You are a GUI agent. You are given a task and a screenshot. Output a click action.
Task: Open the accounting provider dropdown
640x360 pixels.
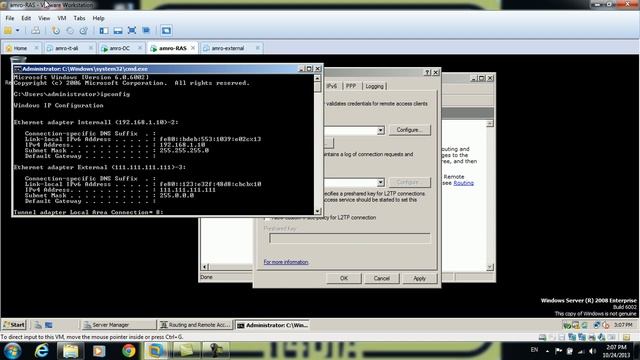coord(380,182)
